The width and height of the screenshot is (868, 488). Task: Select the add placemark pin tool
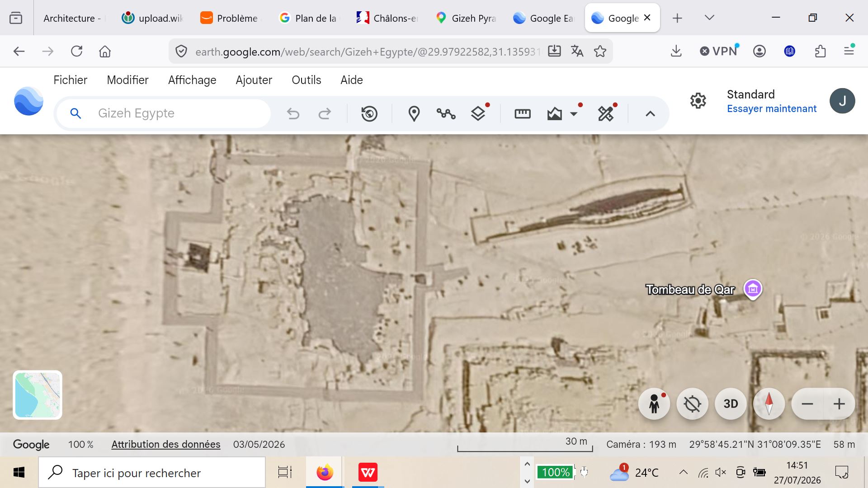[414, 113]
